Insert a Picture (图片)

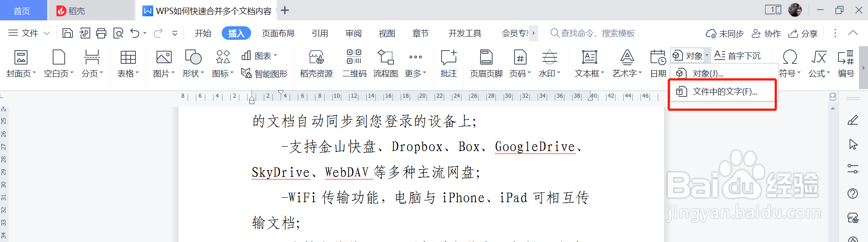(x=164, y=64)
